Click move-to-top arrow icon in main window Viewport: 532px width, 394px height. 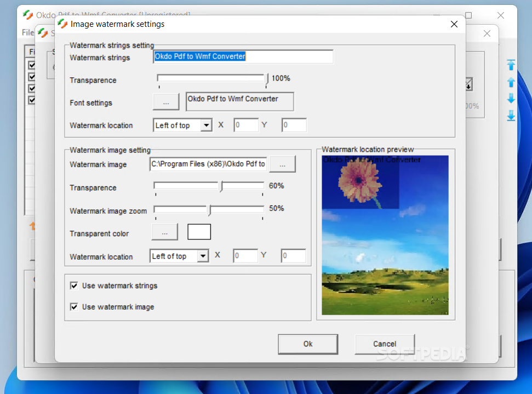point(511,65)
